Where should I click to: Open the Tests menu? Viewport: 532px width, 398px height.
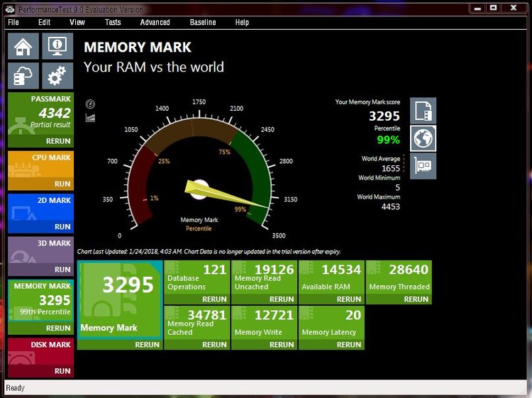pyautogui.click(x=113, y=23)
